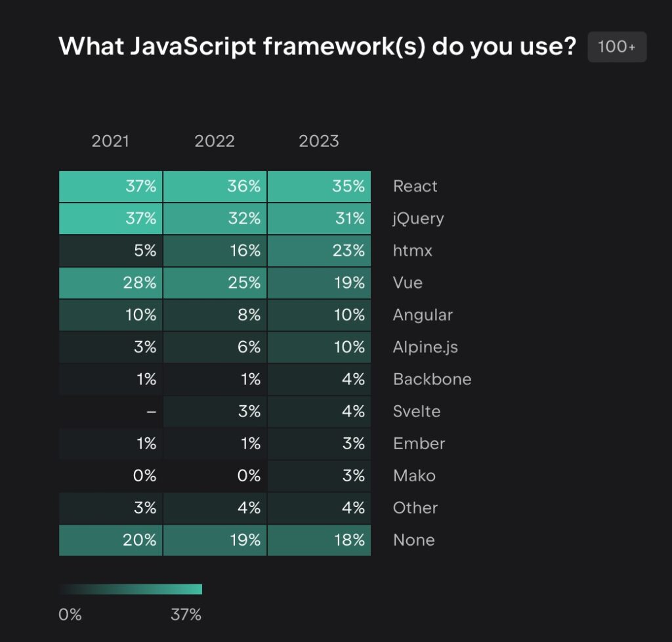Click the 37% legend maximum label
The image size is (672, 642).
pos(186,614)
